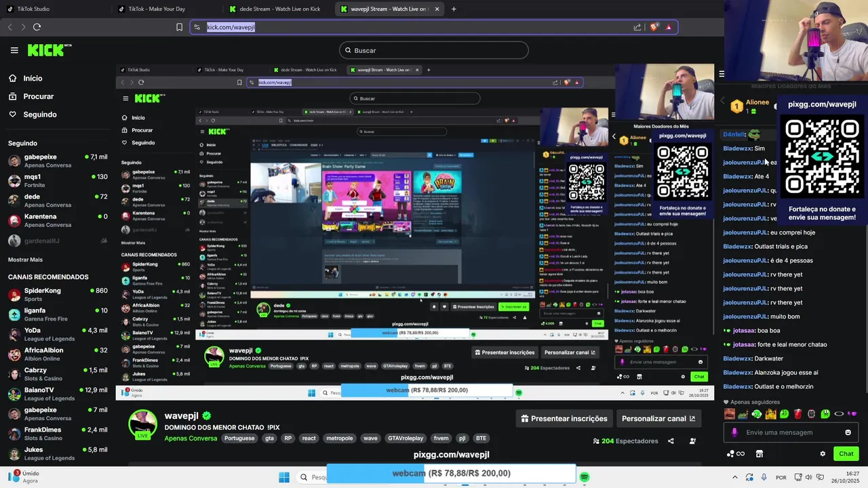Click the browser back arrow
868x488 pixels.
click(9, 27)
